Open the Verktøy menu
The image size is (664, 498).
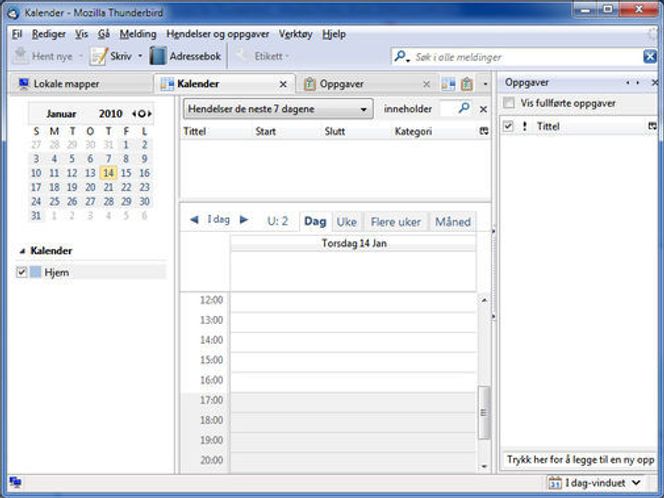(x=295, y=34)
